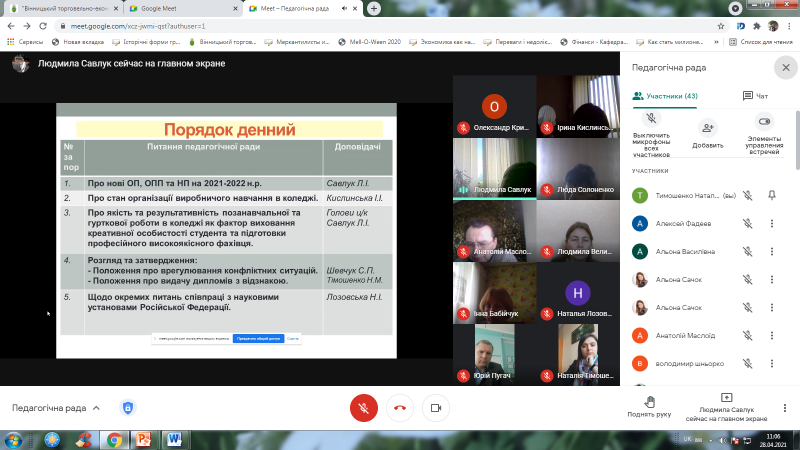Expand more bookmarks chevron

pyautogui.click(x=716, y=42)
